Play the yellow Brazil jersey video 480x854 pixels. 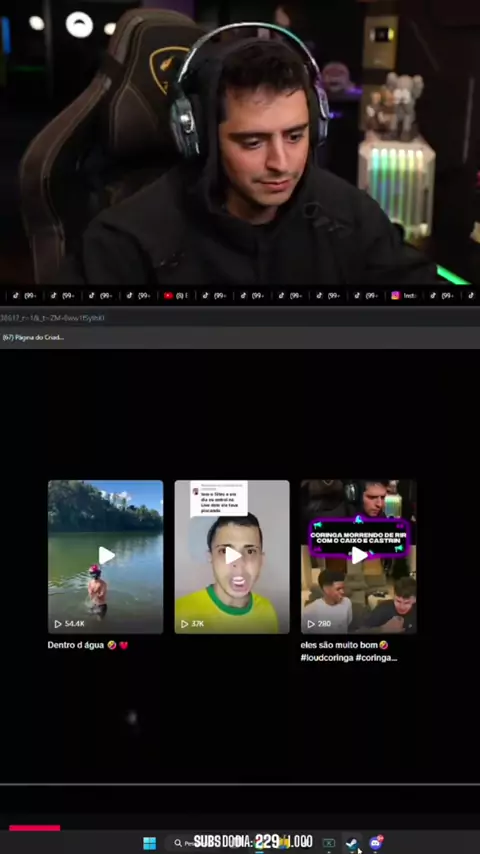click(232, 556)
